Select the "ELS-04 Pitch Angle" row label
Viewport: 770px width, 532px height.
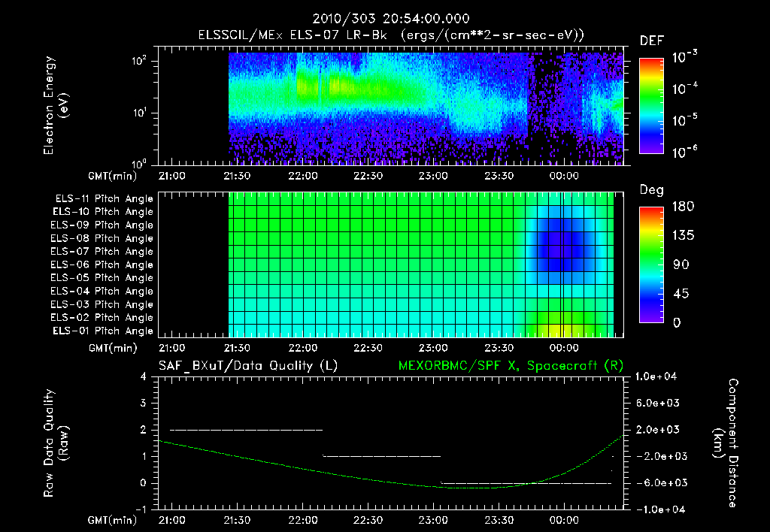pyautogui.click(x=102, y=291)
